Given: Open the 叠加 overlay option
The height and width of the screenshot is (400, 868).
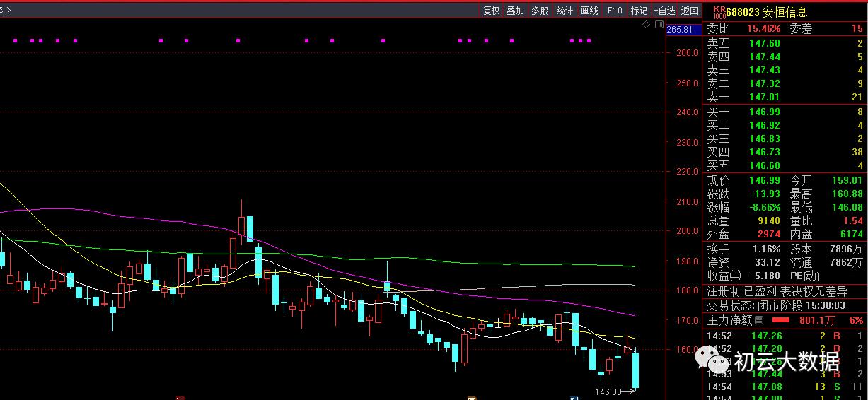Looking at the screenshot, I should point(515,11).
